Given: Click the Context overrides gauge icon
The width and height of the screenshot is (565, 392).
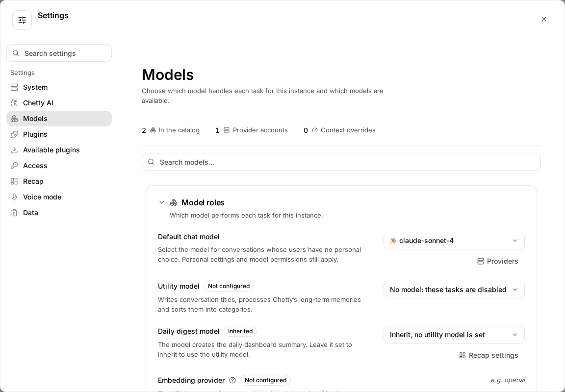Looking at the screenshot, I should pos(314,130).
